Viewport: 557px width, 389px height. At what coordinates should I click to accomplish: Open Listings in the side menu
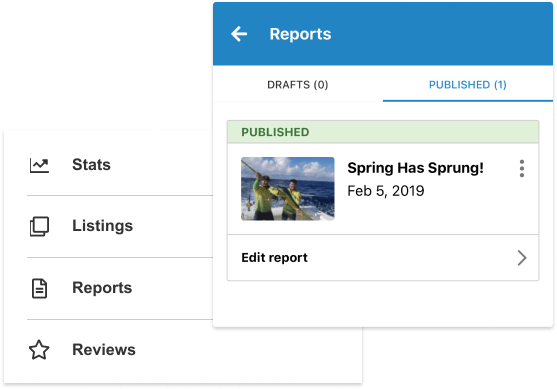[103, 226]
